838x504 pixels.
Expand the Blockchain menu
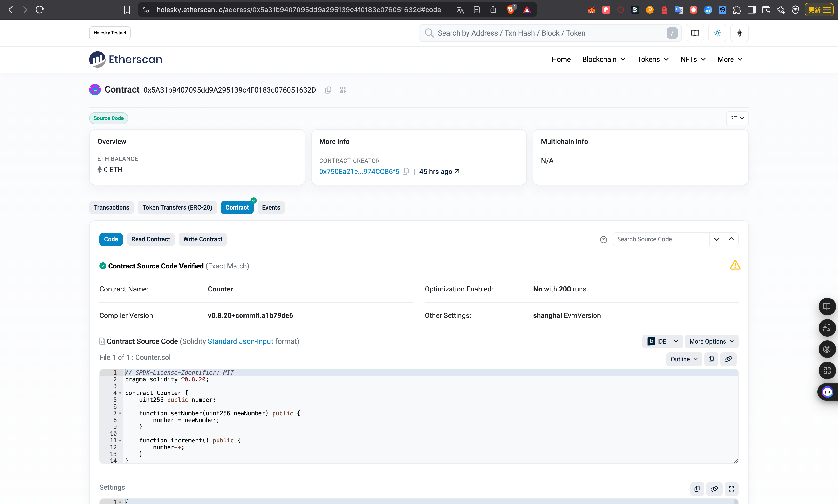click(604, 59)
